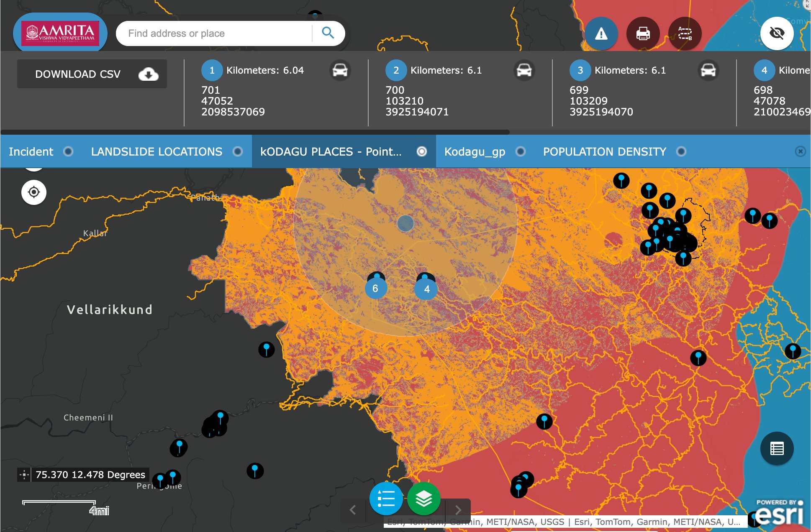Click the locate-me target button
This screenshot has width=811, height=532.
click(x=34, y=192)
